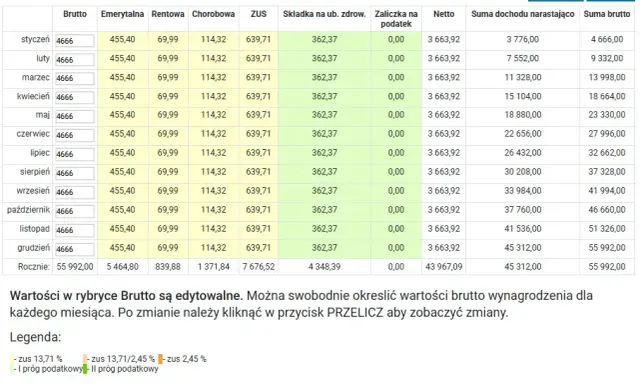Click yearly Emerytalna total 5 464,80
The image size is (640, 384).
(122, 267)
